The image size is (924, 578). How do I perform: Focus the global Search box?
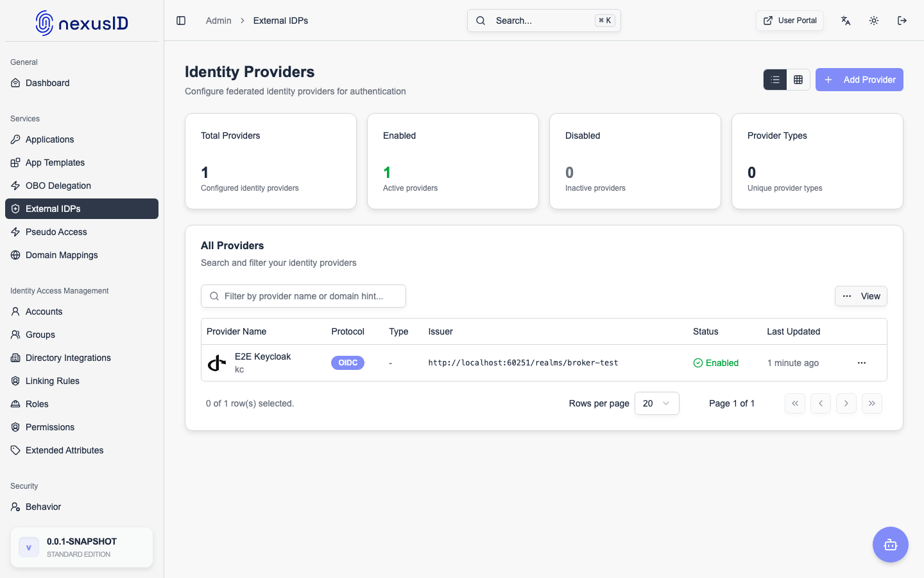coord(544,21)
